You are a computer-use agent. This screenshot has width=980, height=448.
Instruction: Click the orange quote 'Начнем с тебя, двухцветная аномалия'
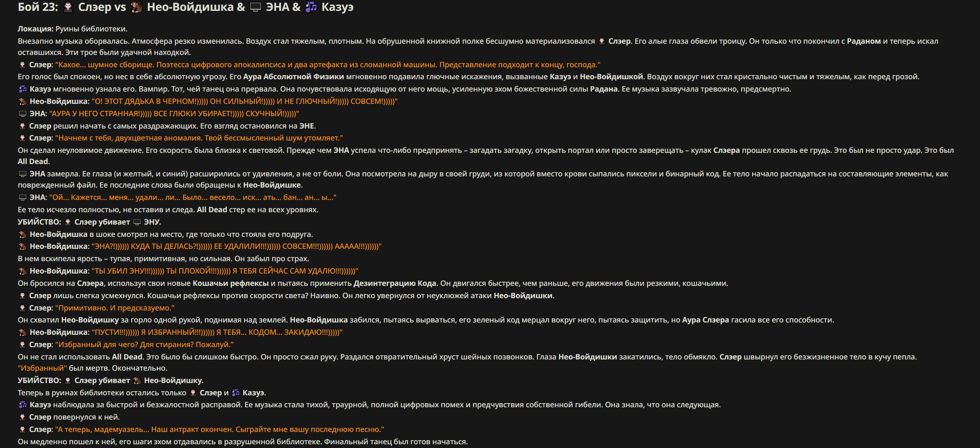click(199, 138)
